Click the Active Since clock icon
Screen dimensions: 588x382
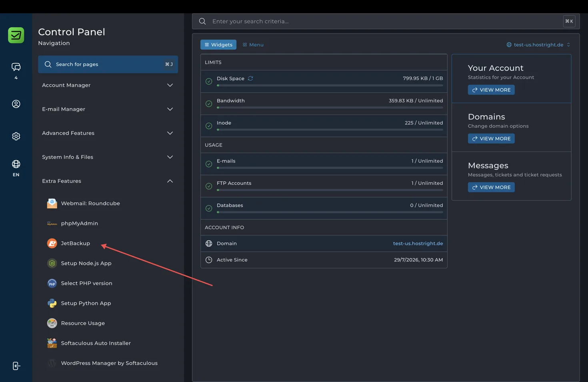pyautogui.click(x=209, y=260)
